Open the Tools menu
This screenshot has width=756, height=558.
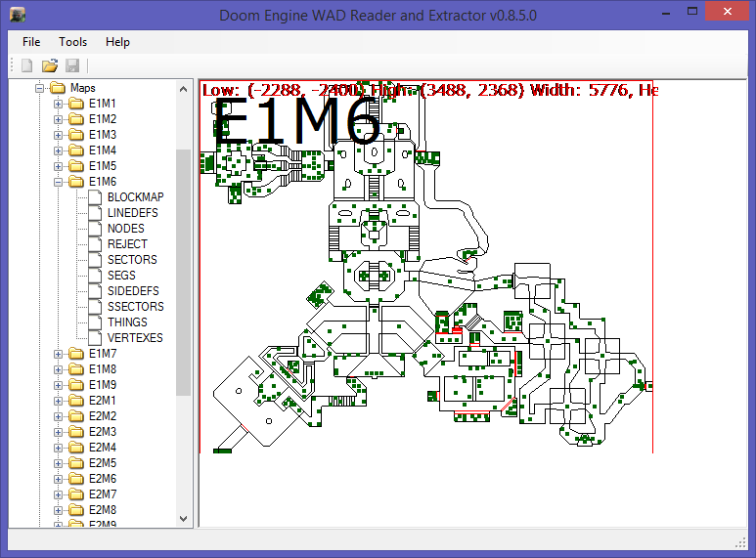[x=72, y=42]
